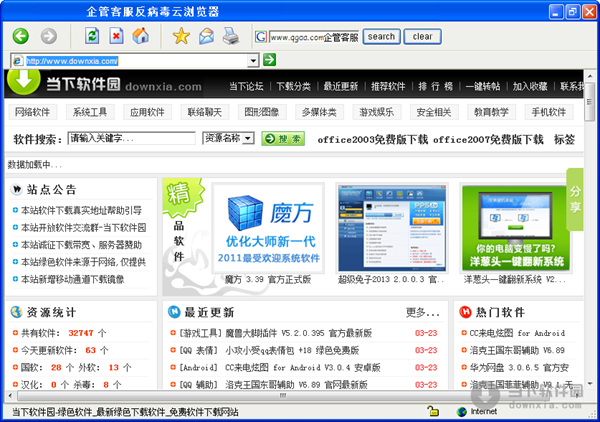Click the gray Forward arrow icon
Screen dimensions: 600x422
(x=49, y=36)
